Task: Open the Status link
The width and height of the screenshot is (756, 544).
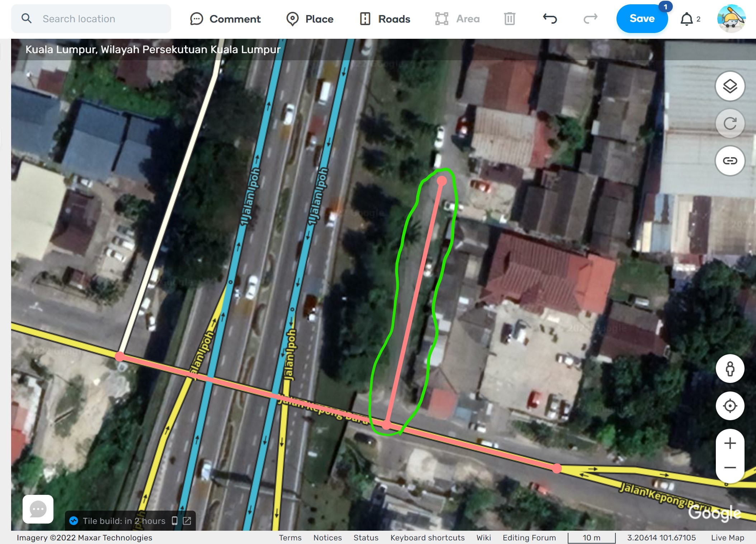Action: [x=366, y=538]
